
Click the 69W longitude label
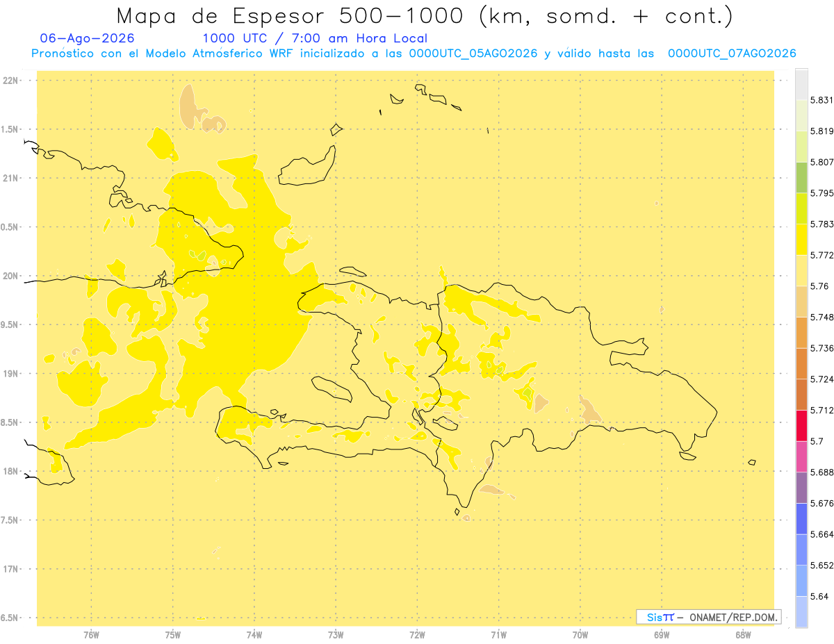[662, 635]
